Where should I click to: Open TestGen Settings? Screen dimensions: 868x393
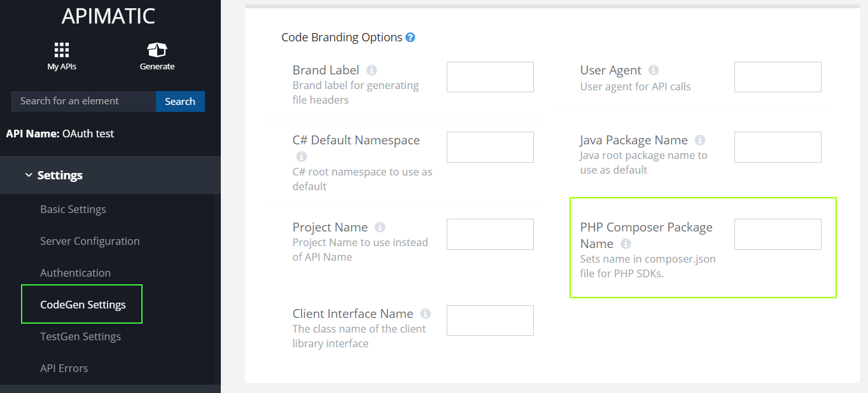pos(80,336)
